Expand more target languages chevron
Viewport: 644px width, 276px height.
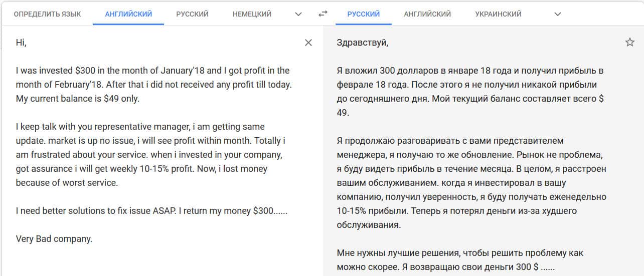(x=558, y=14)
